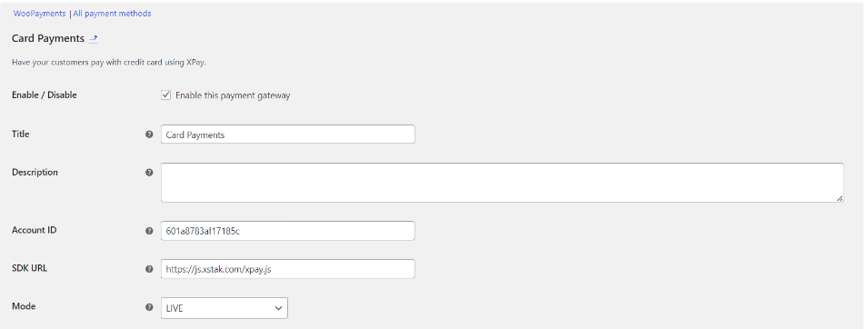This screenshot has width=868, height=329.
Task: Focus the Account ID input field
Action: coord(288,231)
